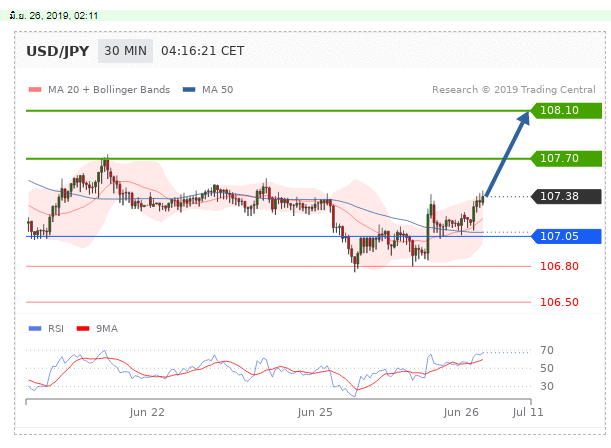Click the RSI 70 axis label
The width and height of the screenshot is (611, 448).
pyautogui.click(x=547, y=350)
